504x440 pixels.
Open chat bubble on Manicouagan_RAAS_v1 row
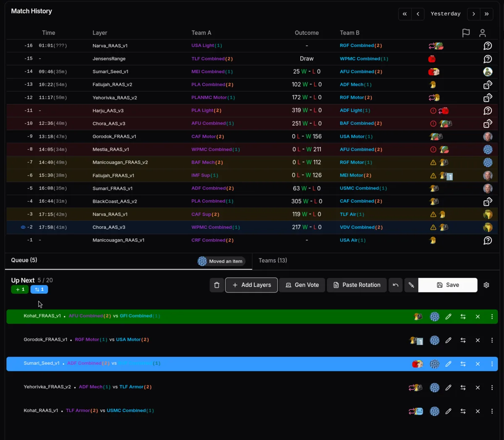coord(488,241)
